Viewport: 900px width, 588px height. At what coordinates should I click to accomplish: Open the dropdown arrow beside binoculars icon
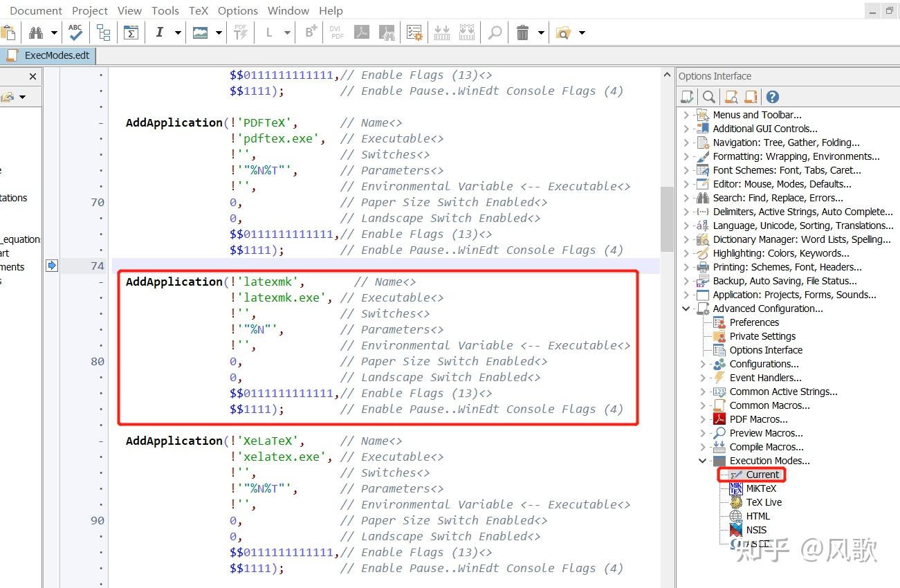coord(53,33)
